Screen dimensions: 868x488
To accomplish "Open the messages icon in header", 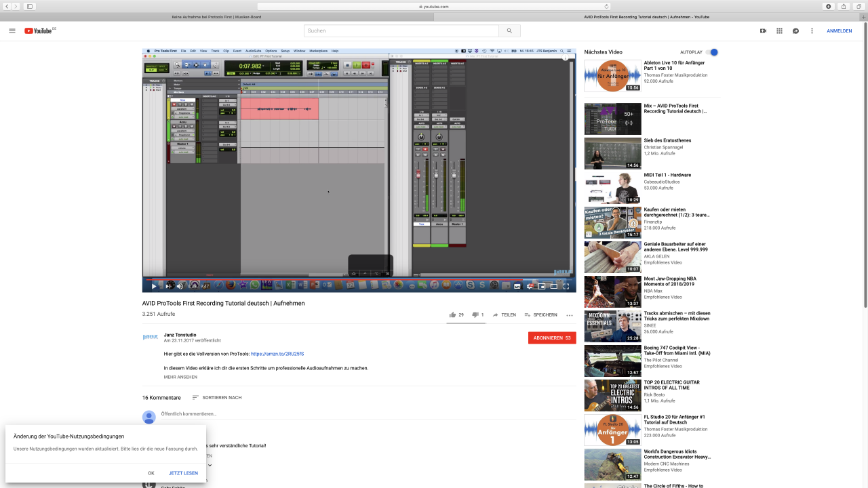I will pyautogui.click(x=795, y=30).
